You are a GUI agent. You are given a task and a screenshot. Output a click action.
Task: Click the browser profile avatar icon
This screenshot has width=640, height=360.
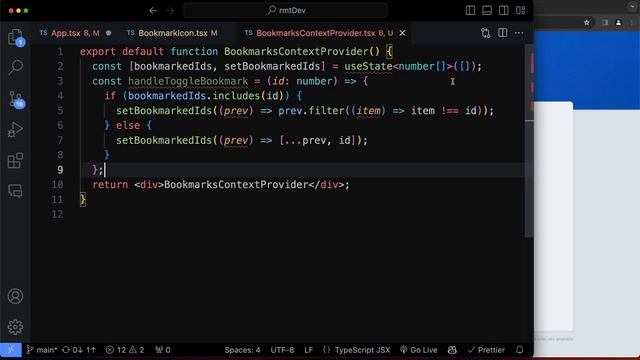tap(618, 22)
